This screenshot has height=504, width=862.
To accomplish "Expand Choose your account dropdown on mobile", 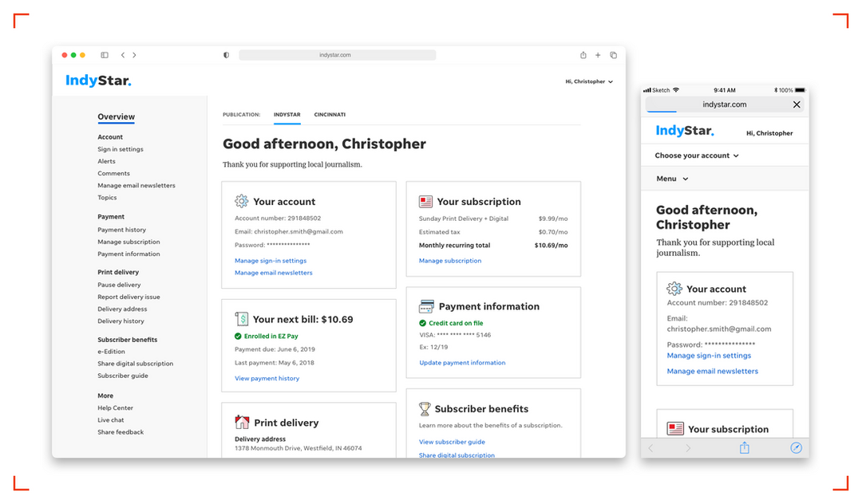I will pyautogui.click(x=697, y=156).
